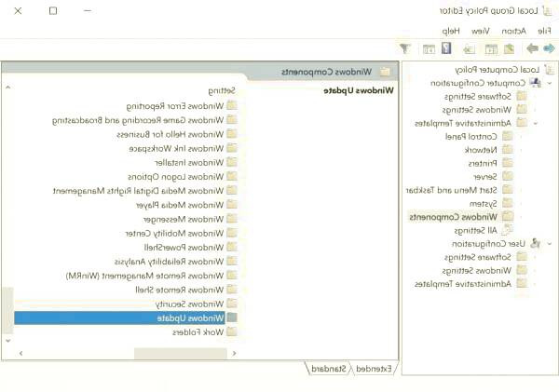
Task: Select Printers in the tree
Action: pos(483,164)
